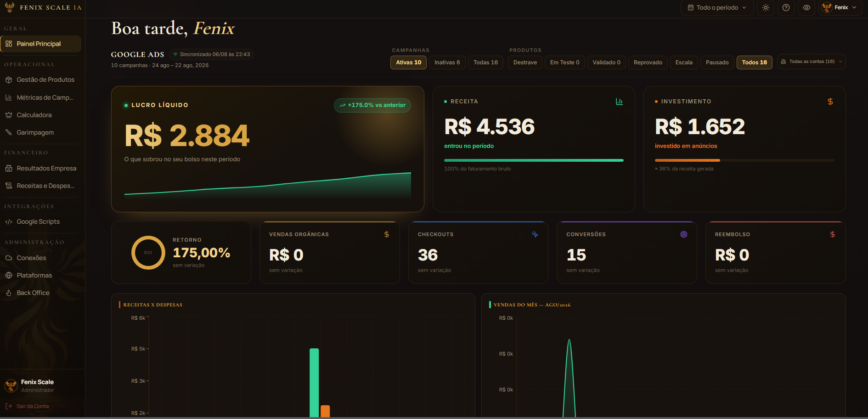Open the 'Todo o período' date dropdown
The width and height of the screenshot is (868, 419).
[717, 8]
